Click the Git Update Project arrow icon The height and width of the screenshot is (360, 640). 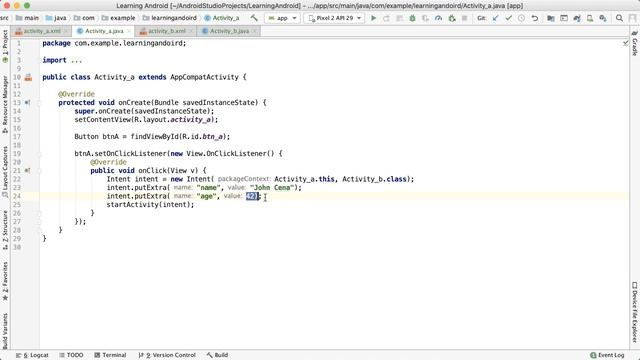[495, 18]
